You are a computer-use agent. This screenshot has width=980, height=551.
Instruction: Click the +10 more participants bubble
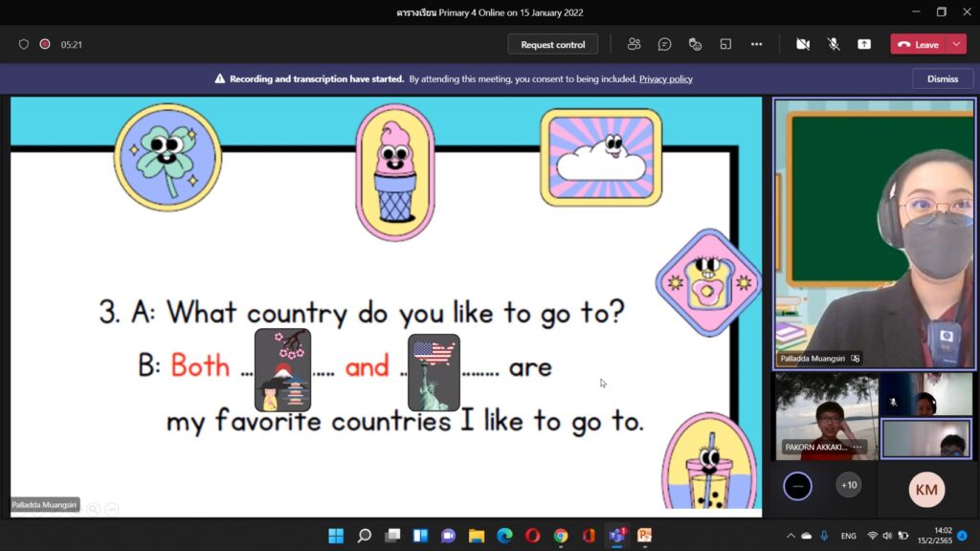[x=849, y=485]
